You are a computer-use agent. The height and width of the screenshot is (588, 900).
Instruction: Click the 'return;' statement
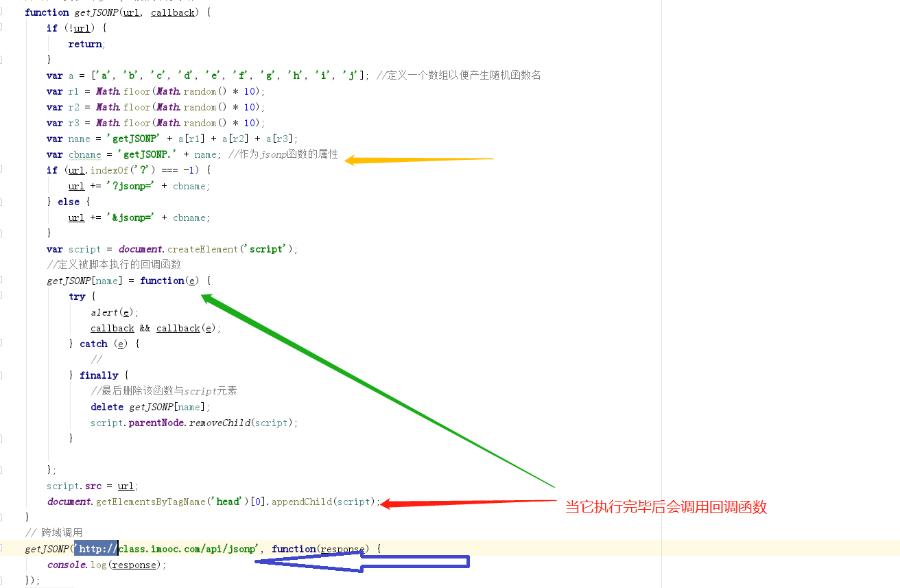pos(86,44)
